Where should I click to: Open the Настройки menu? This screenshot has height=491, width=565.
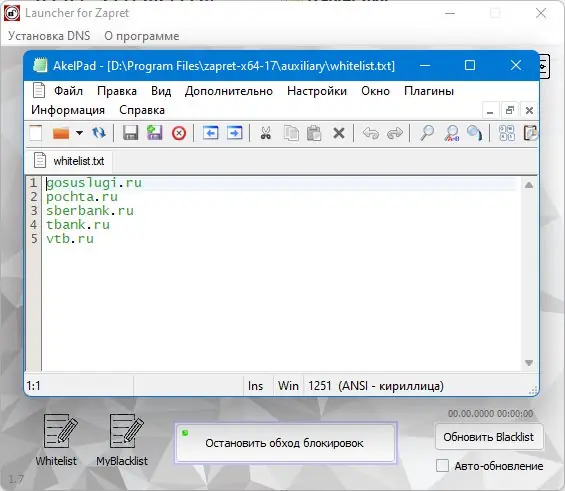point(317,91)
